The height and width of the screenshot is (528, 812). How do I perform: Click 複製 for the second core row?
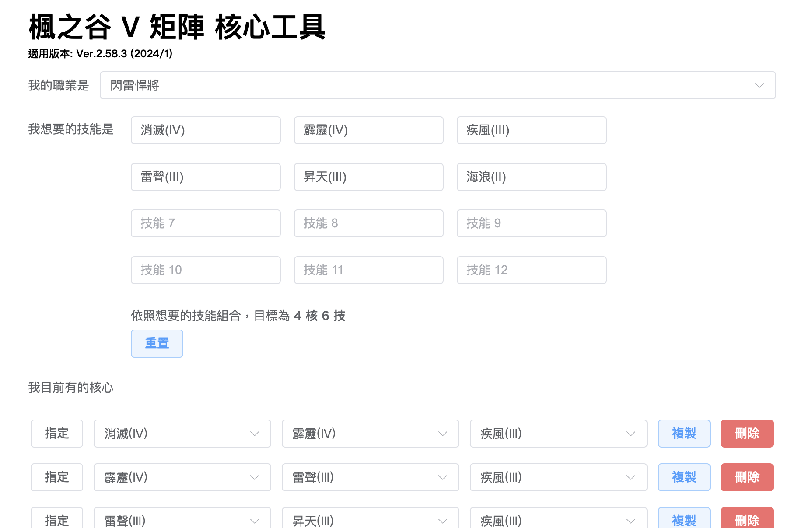point(684,477)
